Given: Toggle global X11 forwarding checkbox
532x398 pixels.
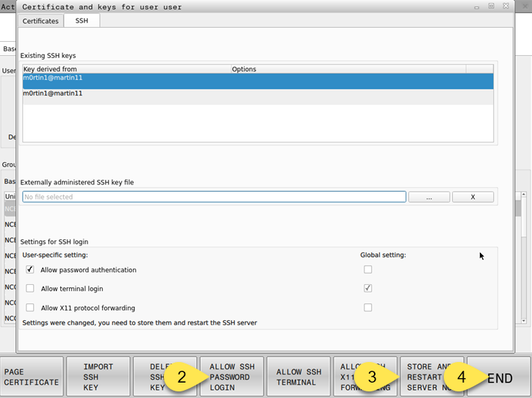Looking at the screenshot, I should pyautogui.click(x=368, y=308).
